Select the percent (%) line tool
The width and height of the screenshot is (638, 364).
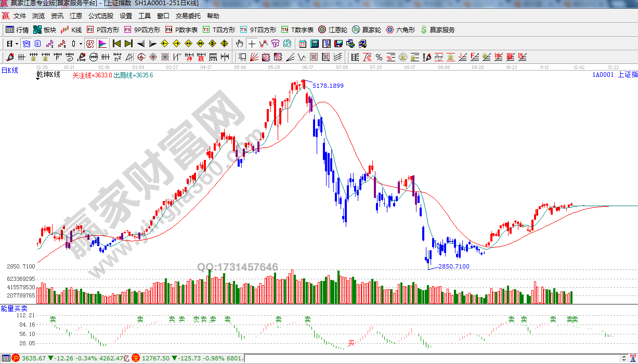379,57
